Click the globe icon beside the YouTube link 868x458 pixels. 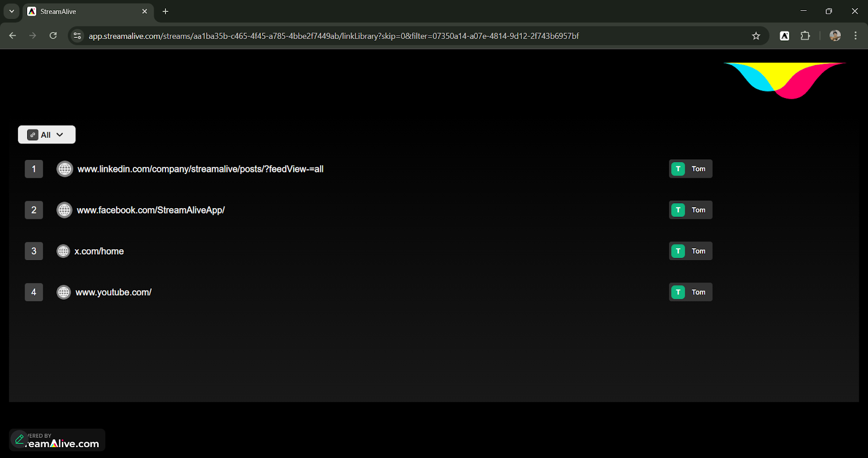[63, 292]
